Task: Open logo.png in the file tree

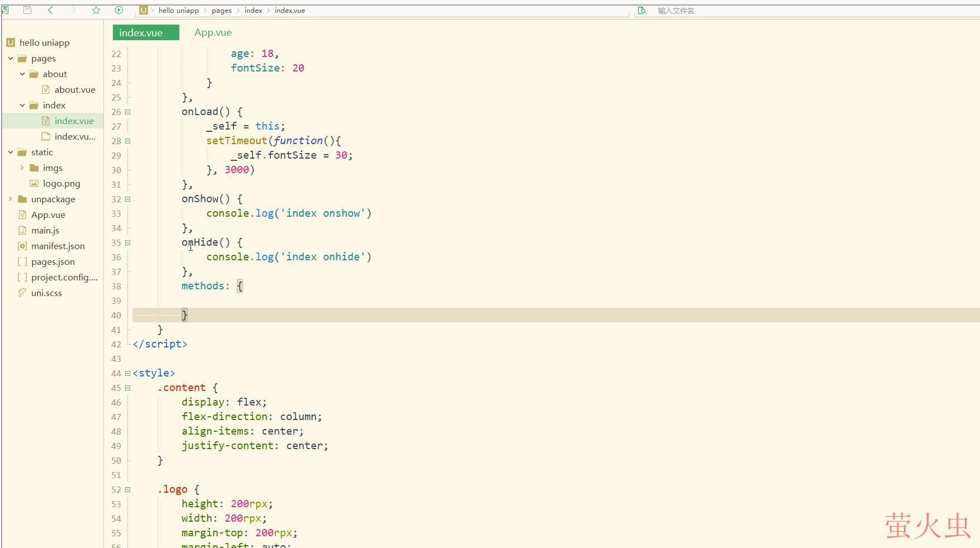Action: coord(61,183)
